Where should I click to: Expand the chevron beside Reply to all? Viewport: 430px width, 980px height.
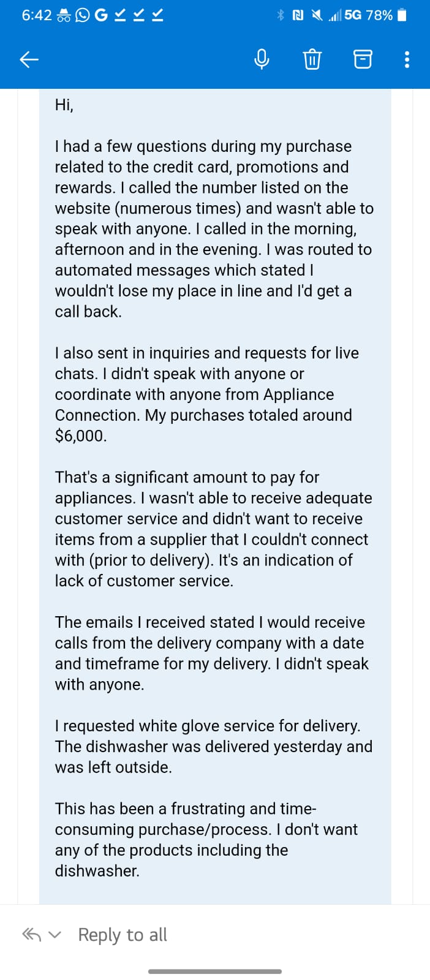pyautogui.click(x=55, y=935)
